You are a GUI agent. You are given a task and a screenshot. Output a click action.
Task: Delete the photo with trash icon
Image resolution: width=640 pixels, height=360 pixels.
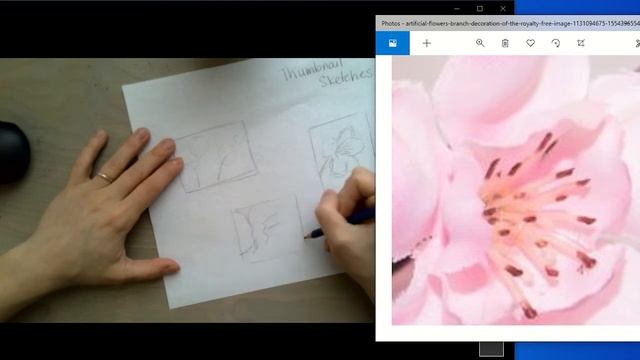coord(505,43)
